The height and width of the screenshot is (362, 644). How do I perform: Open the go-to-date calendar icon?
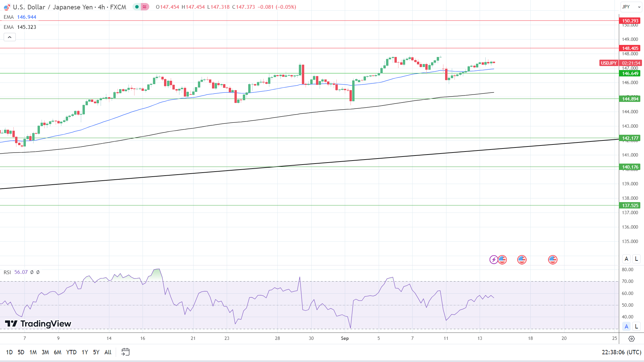tap(125, 352)
